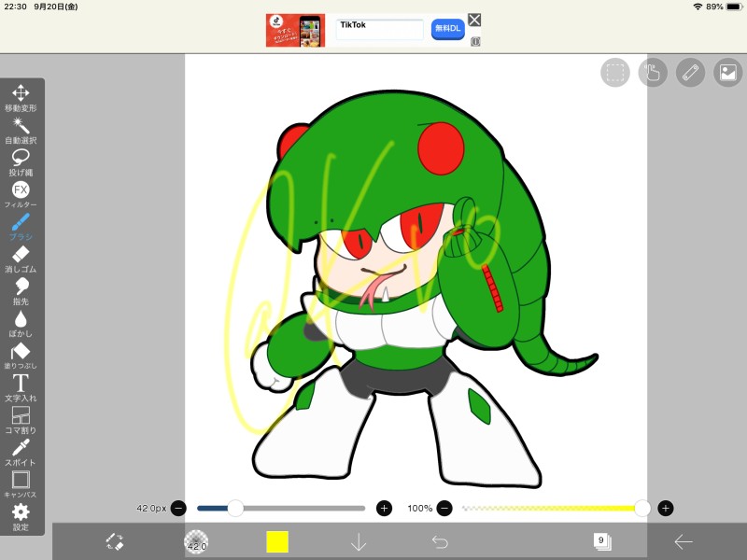Image resolution: width=747 pixels, height=560 pixels.
Task: Tap the 100% opacity value
Action: (x=419, y=508)
